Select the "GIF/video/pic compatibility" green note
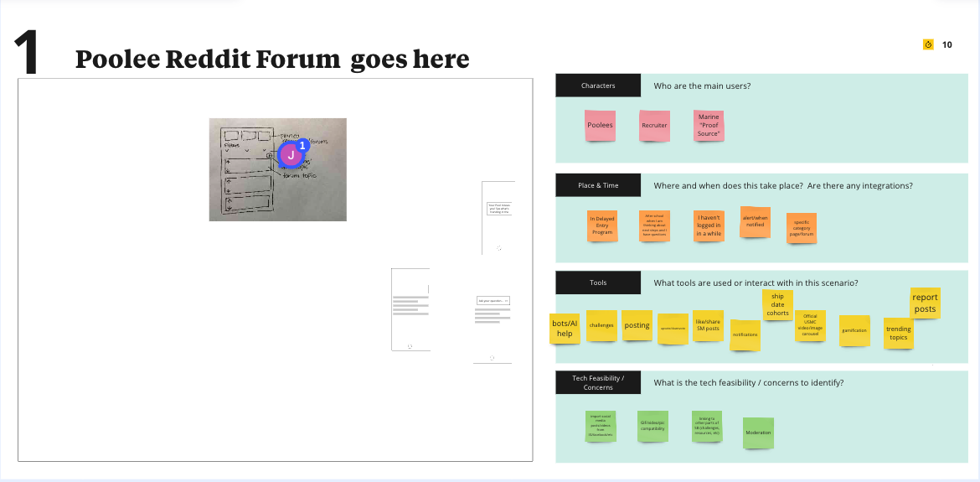The width and height of the screenshot is (980, 482). tap(652, 427)
